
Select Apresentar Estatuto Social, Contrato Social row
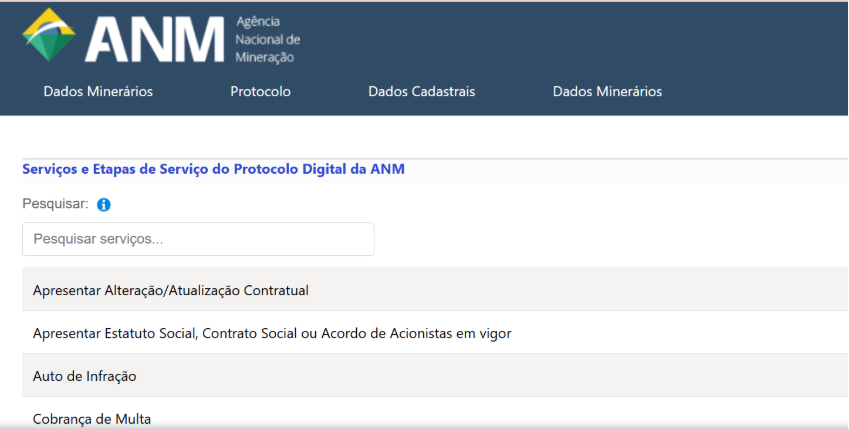point(435,333)
